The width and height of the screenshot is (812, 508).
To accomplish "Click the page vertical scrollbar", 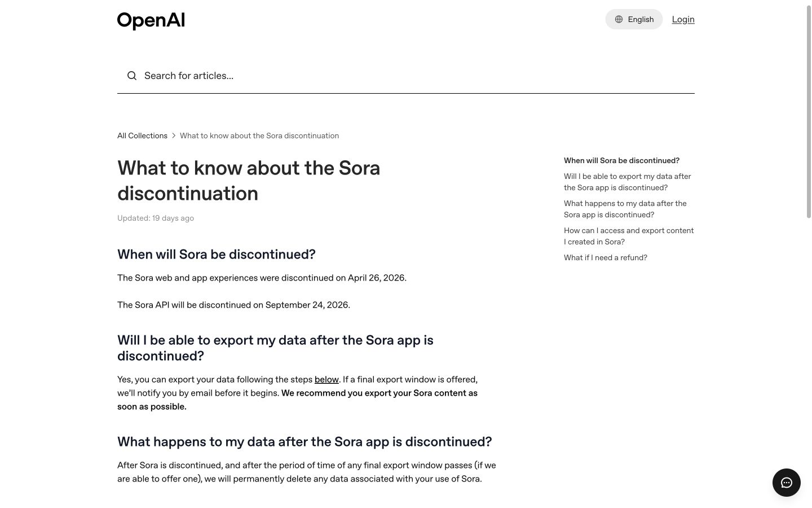I will [809, 113].
